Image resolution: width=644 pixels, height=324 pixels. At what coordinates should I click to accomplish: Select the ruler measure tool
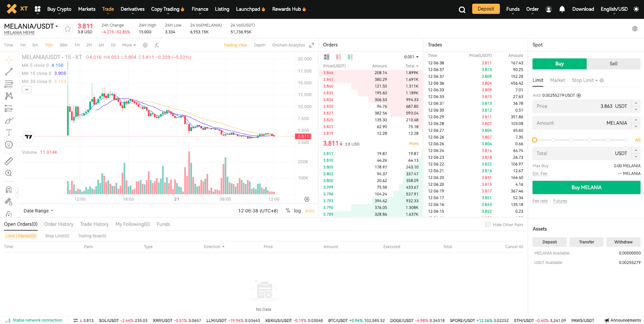[x=9, y=161]
